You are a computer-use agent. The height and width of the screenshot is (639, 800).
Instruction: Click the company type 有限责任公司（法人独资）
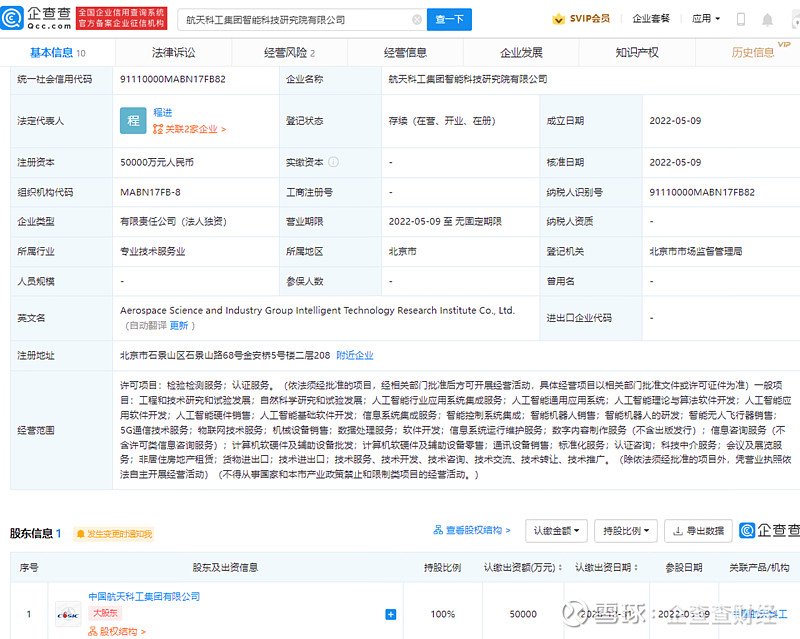[x=173, y=222]
